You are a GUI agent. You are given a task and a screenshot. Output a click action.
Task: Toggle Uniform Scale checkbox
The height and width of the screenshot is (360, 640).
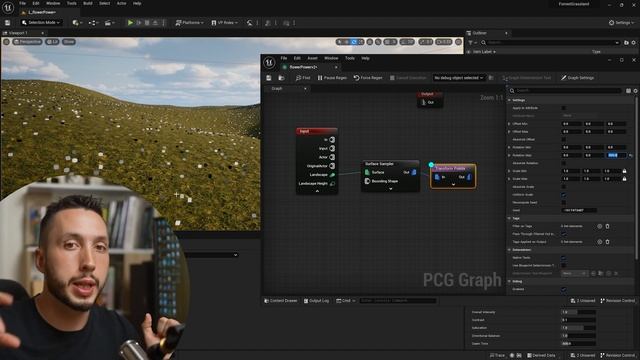click(564, 195)
